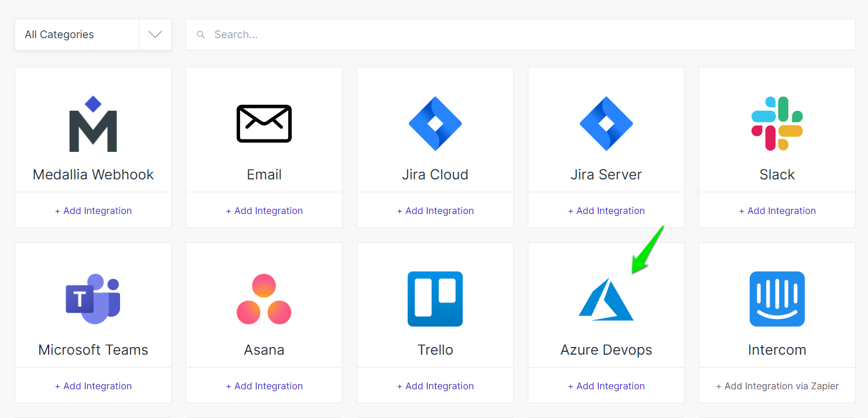Click the Jira Cloud logo
The image size is (868, 418).
(x=435, y=124)
